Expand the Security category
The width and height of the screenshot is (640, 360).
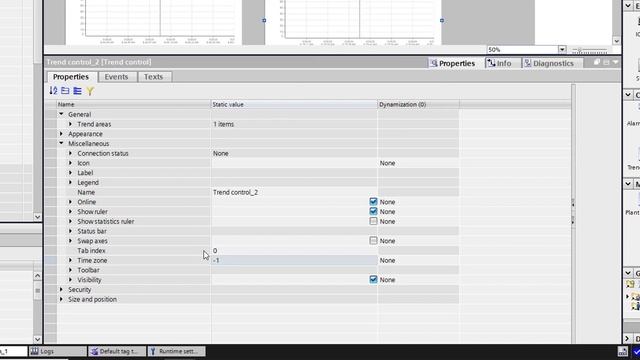pyautogui.click(x=61, y=289)
